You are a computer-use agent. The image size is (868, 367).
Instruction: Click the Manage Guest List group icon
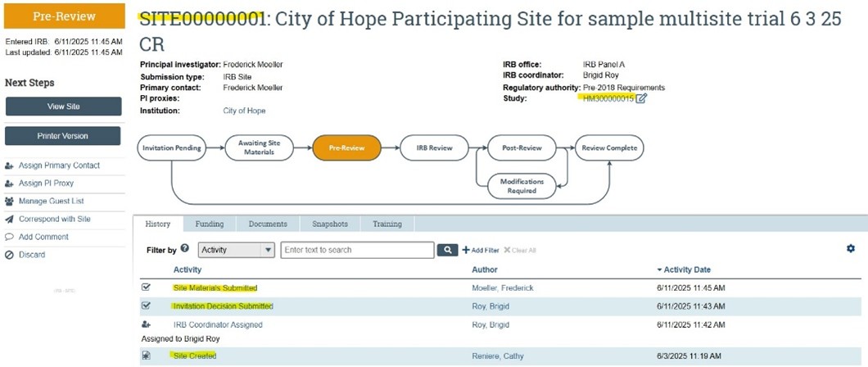click(x=10, y=202)
